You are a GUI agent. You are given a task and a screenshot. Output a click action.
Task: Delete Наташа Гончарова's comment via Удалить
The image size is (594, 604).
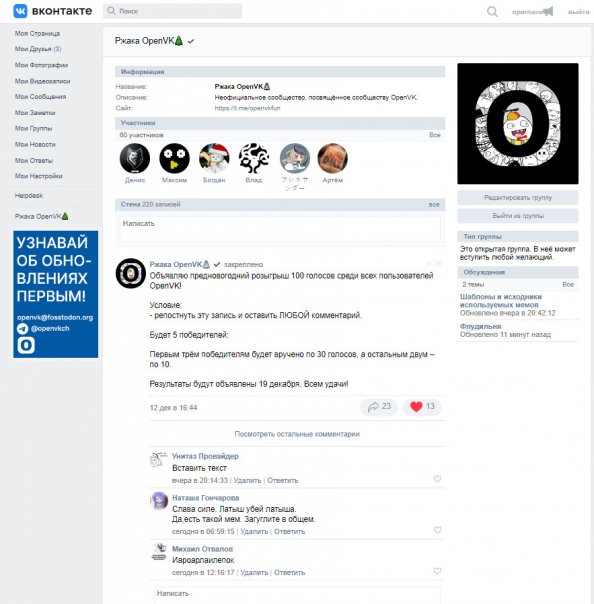pyautogui.click(x=254, y=532)
